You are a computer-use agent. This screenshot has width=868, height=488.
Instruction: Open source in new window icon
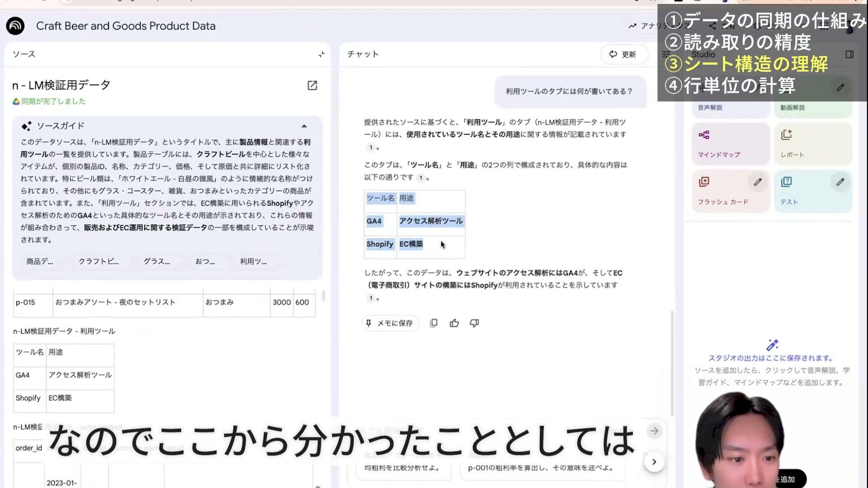click(312, 85)
